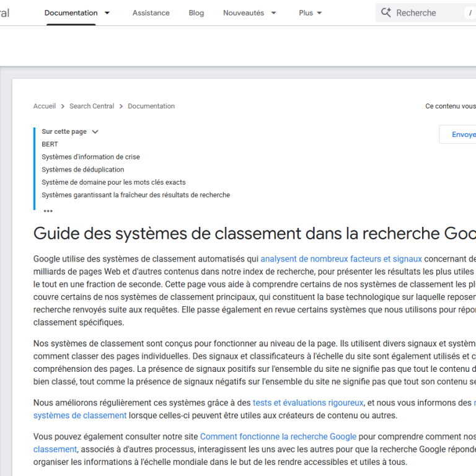Open the Documentation tab
This screenshot has width=476, height=476.
point(71,13)
